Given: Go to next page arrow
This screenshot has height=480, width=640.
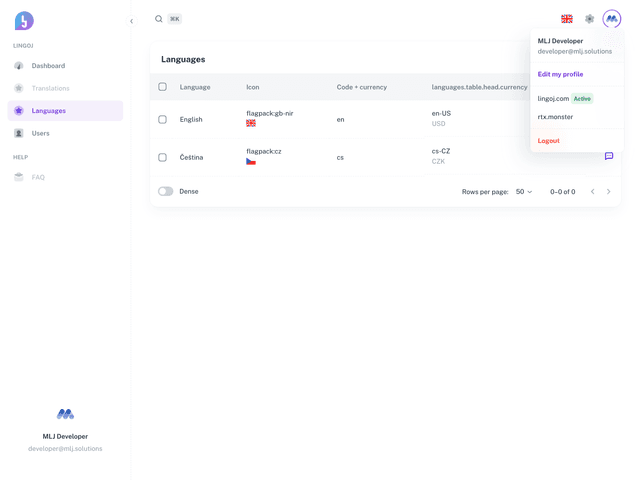Looking at the screenshot, I should (608, 192).
